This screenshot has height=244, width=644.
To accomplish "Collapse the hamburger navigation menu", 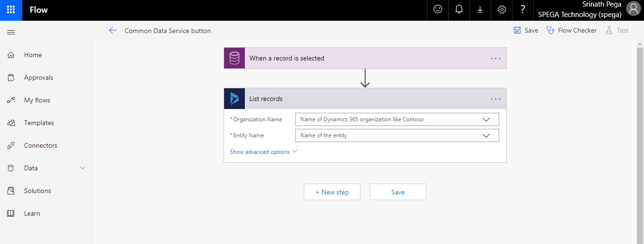I will [11, 32].
